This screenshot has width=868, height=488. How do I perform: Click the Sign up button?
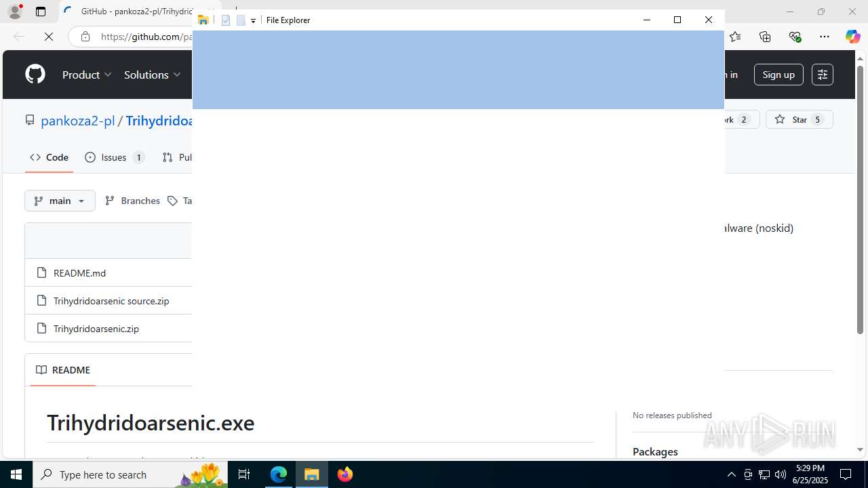click(x=778, y=75)
